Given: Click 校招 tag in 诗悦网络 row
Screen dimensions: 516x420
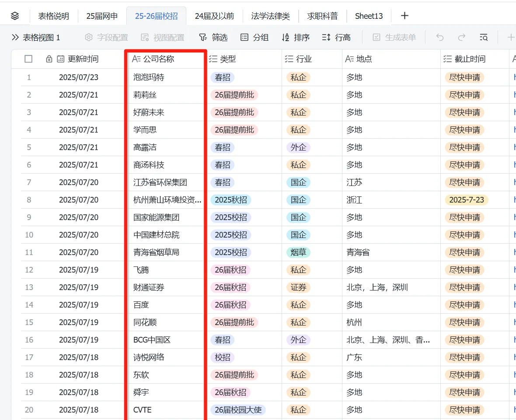Looking at the screenshot, I should pos(223,357).
